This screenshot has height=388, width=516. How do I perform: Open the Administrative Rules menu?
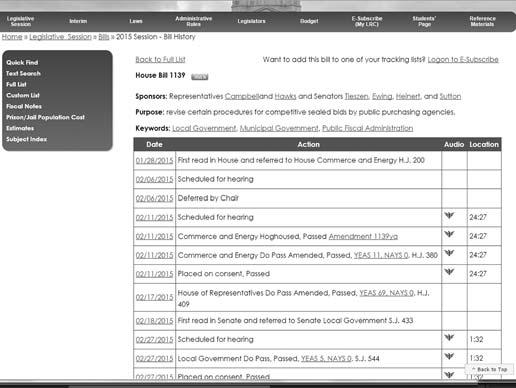point(194,21)
